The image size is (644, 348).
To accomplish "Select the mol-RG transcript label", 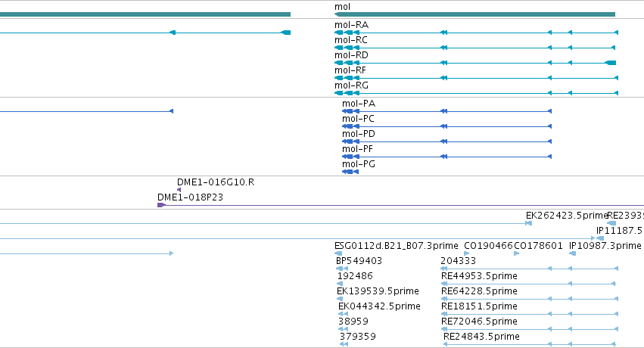I will point(352,85).
